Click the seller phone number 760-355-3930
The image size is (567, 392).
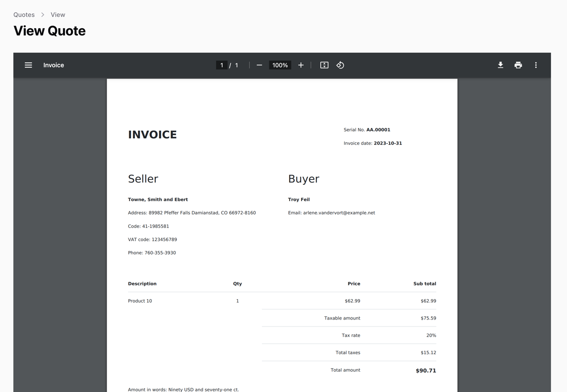point(160,253)
